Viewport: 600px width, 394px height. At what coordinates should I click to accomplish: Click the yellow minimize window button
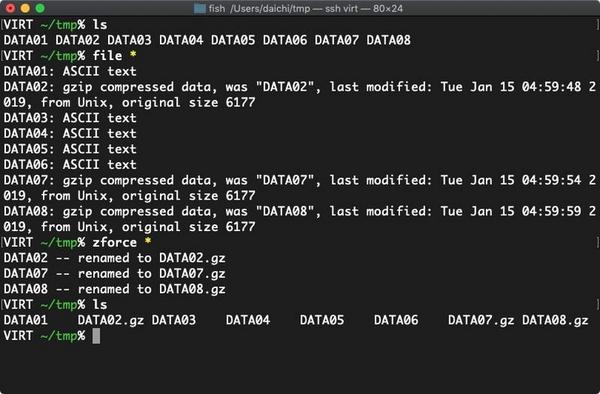[x=25, y=8]
